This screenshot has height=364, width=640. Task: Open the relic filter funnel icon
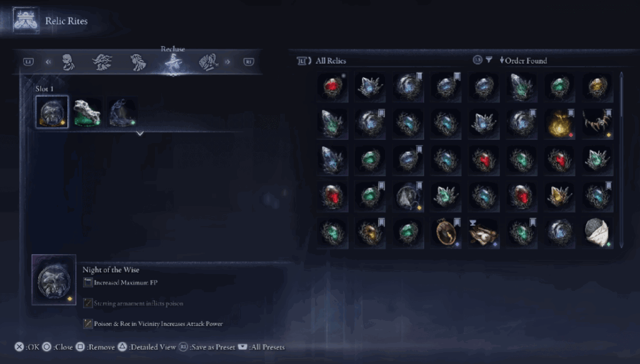pyautogui.click(x=489, y=60)
